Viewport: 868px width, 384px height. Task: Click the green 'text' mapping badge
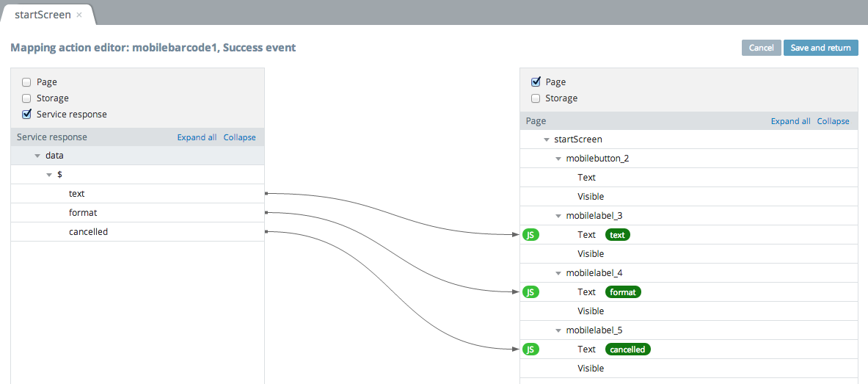pos(617,235)
